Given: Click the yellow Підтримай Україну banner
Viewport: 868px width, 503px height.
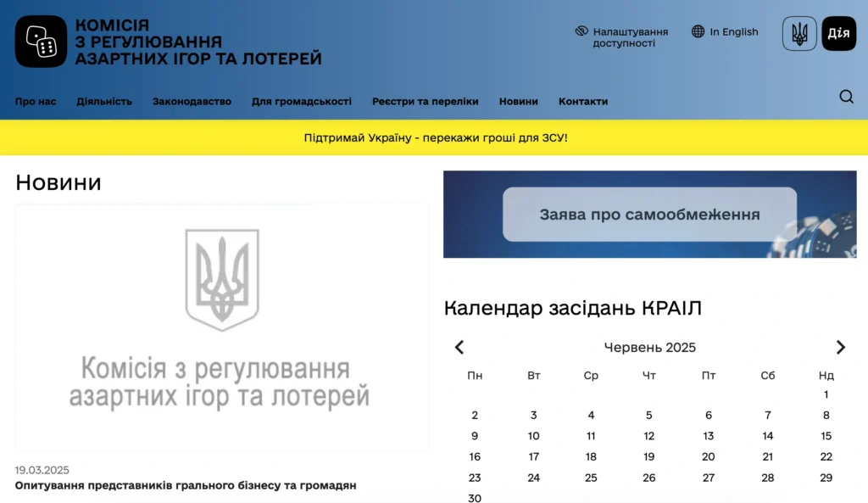Looking at the screenshot, I should pos(436,137).
